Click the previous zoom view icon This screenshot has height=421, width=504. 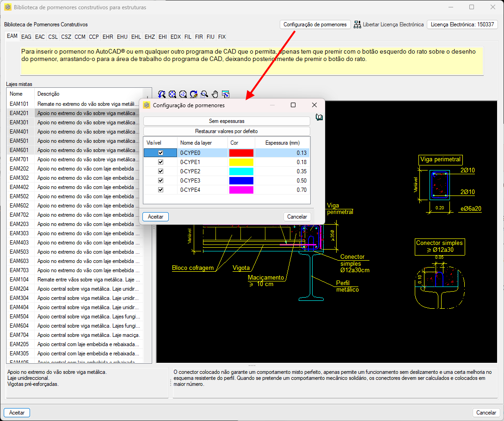pos(162,94)
